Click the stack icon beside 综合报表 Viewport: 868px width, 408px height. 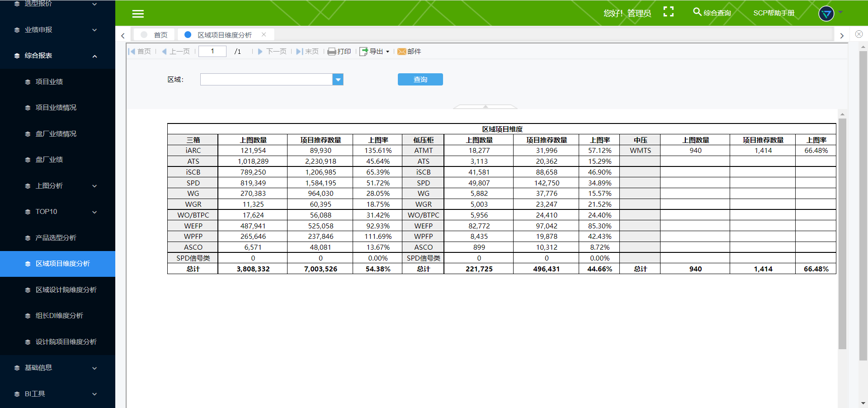pos(17,56)
